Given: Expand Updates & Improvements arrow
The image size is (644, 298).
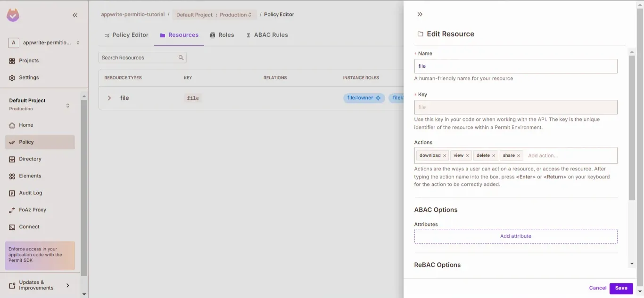Looking at the screenshot, I should 68,285.
